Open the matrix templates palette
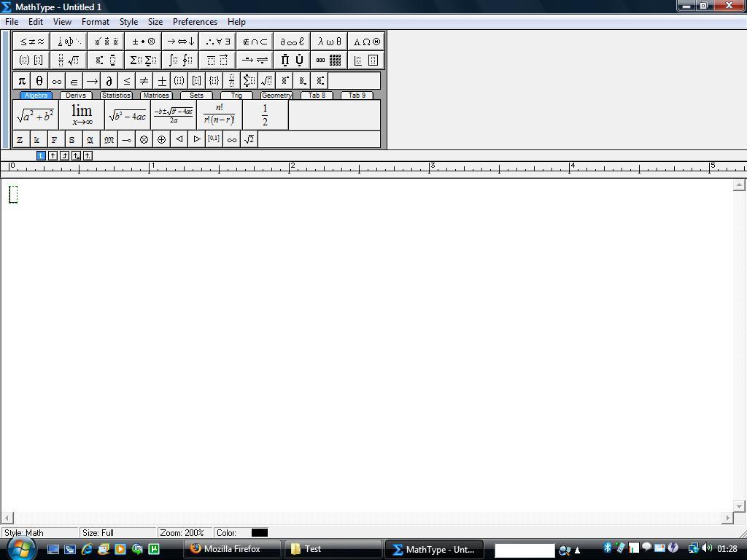 click(x=329, y=60)
